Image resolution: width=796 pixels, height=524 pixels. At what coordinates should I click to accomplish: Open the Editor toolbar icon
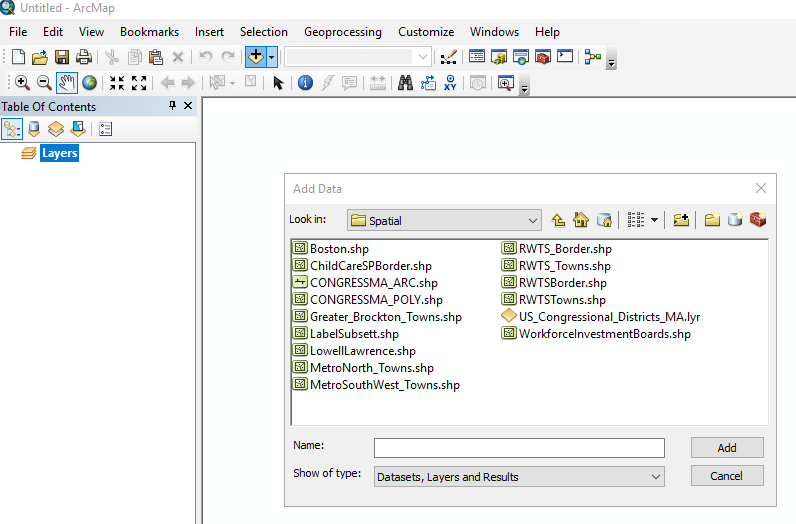pyautogui.click(x=448, y=57)
